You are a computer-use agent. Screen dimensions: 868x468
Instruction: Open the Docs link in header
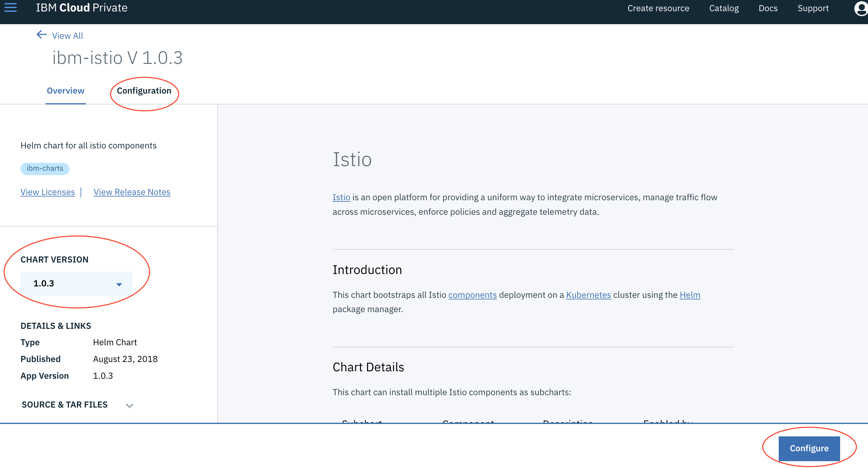pos(768,8)
